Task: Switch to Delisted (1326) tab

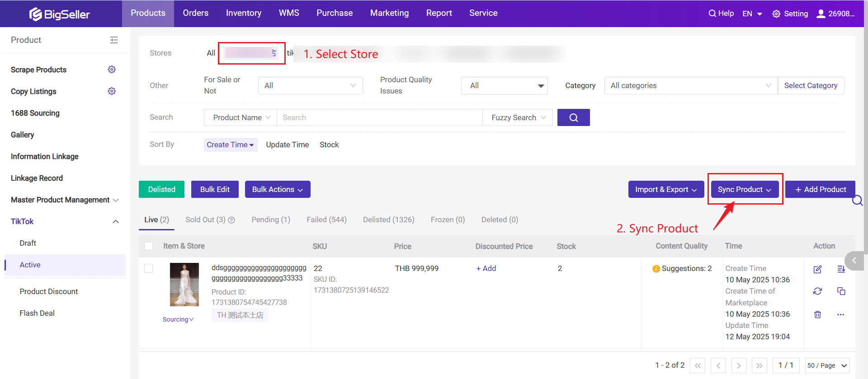Action: pos(389,220)
